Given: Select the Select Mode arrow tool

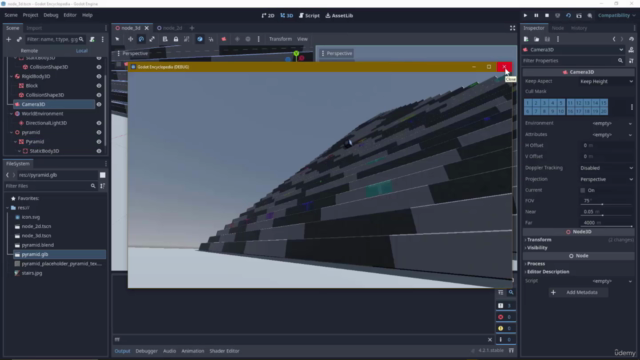Looking at the screenshot, I should (x=117, y=39).
